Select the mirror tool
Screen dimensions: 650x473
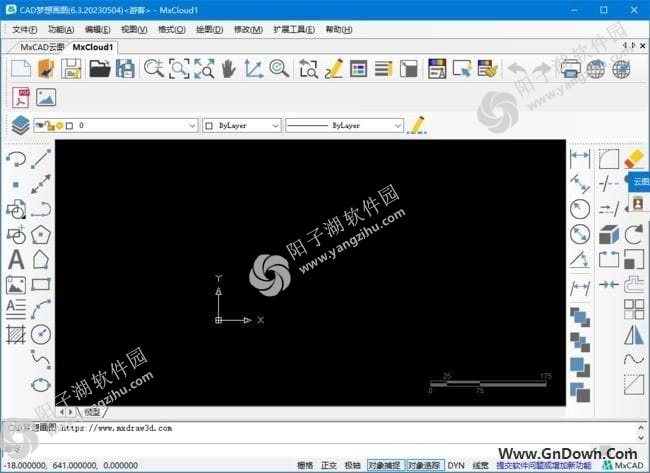tap(634, 335)
